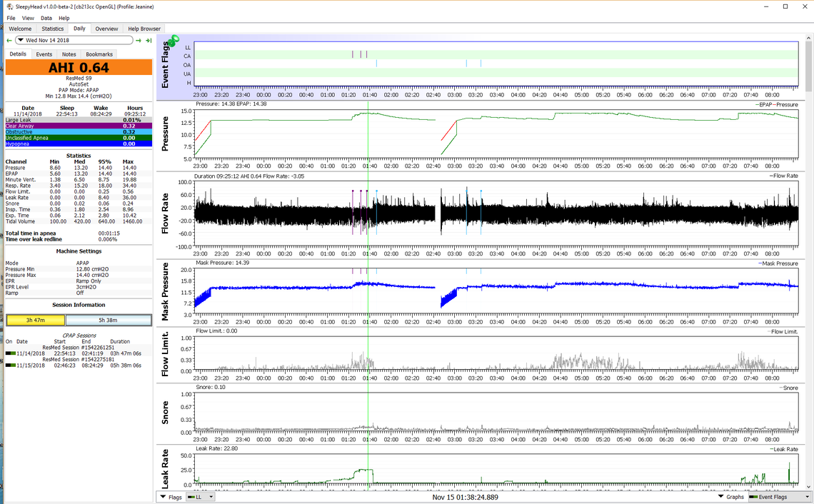The width and height of the screenshot is (814, 504).
Task: Click the Tidal Volume statistics row
Action: (79, 221)
